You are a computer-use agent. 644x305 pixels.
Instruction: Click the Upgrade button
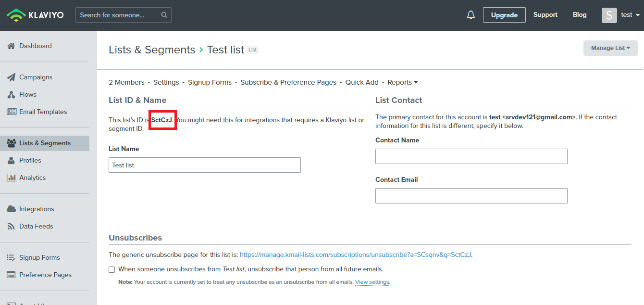(x=504, y=15)
